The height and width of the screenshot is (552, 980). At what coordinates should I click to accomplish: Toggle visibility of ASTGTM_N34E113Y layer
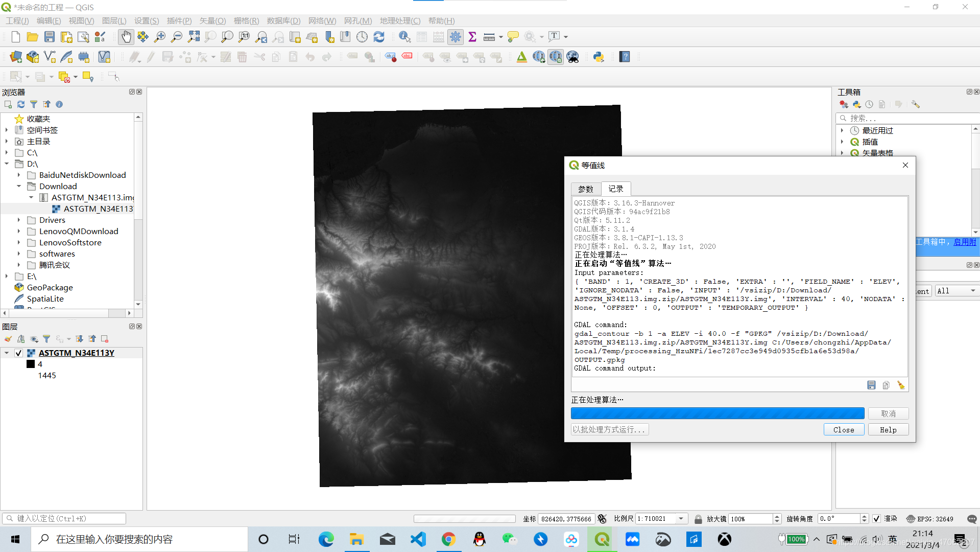pyautogui.click(x=18, y=353)
